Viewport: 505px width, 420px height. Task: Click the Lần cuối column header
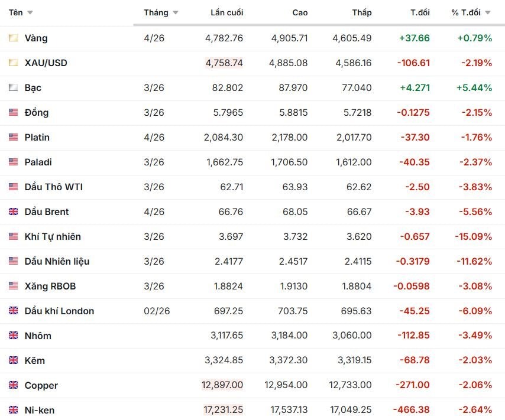point(226,12)
